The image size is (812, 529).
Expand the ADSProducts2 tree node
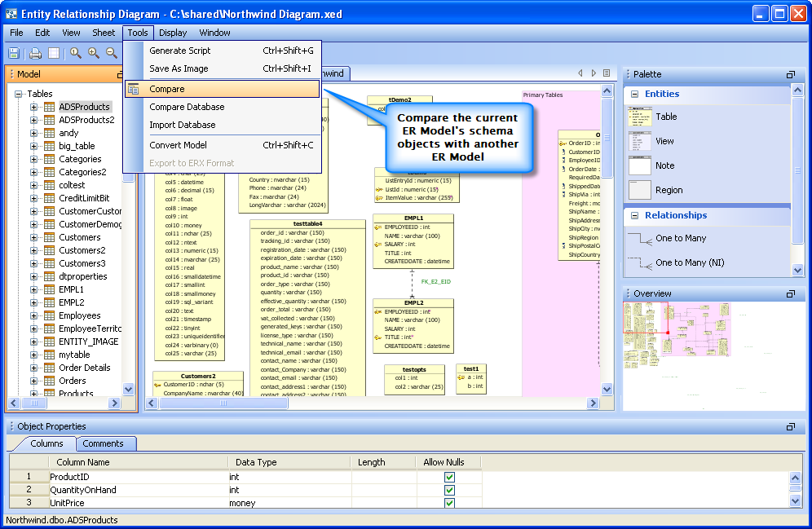(x=33, y=120)
